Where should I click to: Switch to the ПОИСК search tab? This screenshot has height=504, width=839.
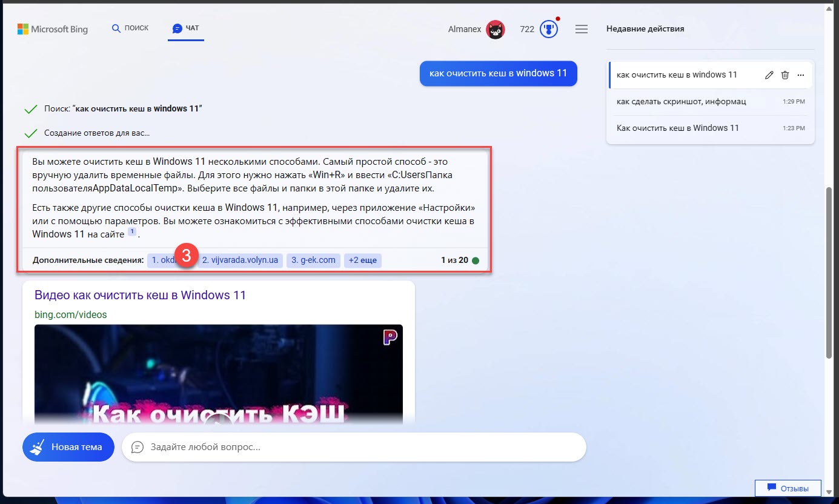click(130, 28)
